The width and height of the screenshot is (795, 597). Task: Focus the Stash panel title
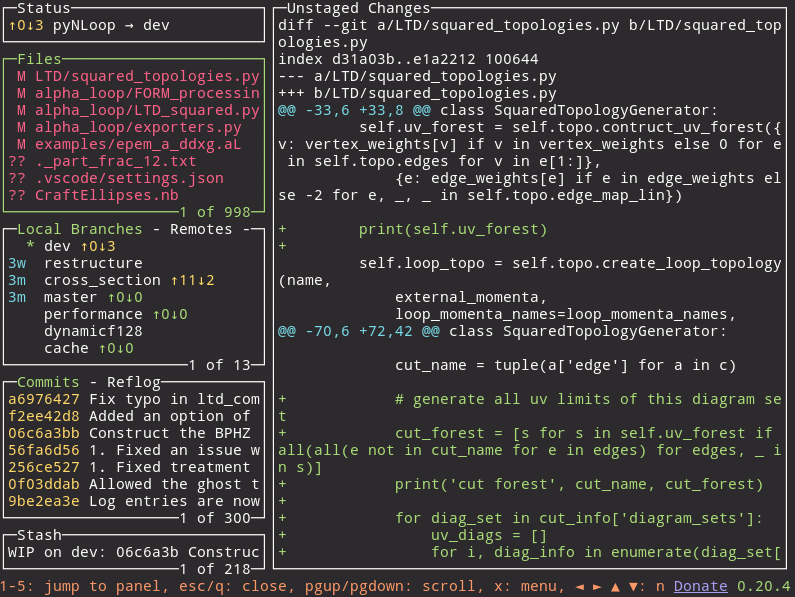click(39, 535)
